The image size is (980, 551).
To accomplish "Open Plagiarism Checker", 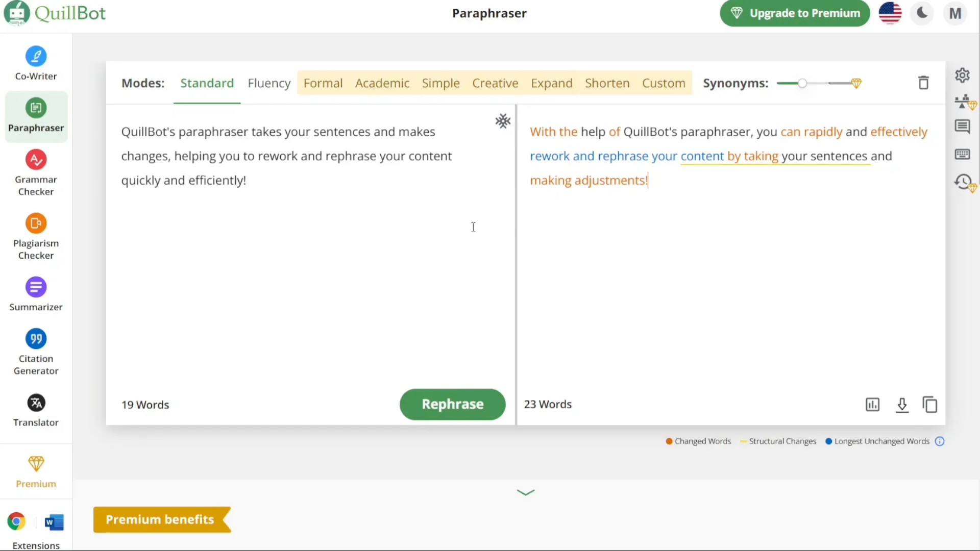I will (36, 237).
